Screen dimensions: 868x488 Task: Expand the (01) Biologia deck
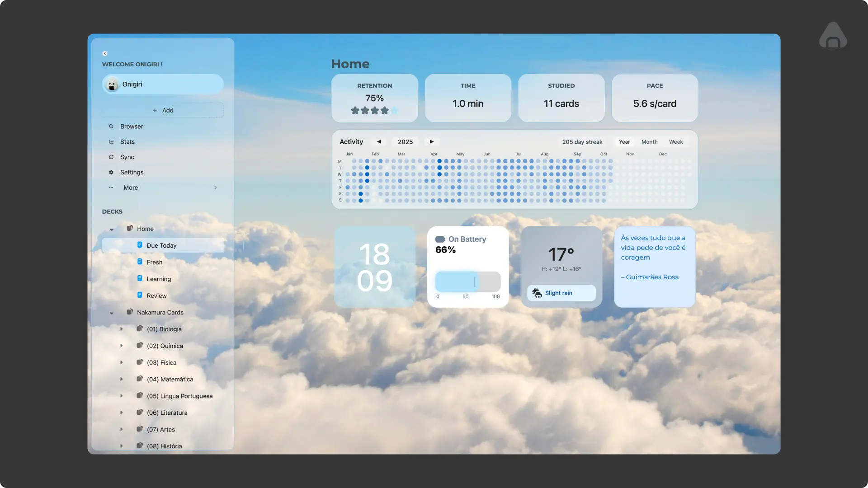coord(122,329)
